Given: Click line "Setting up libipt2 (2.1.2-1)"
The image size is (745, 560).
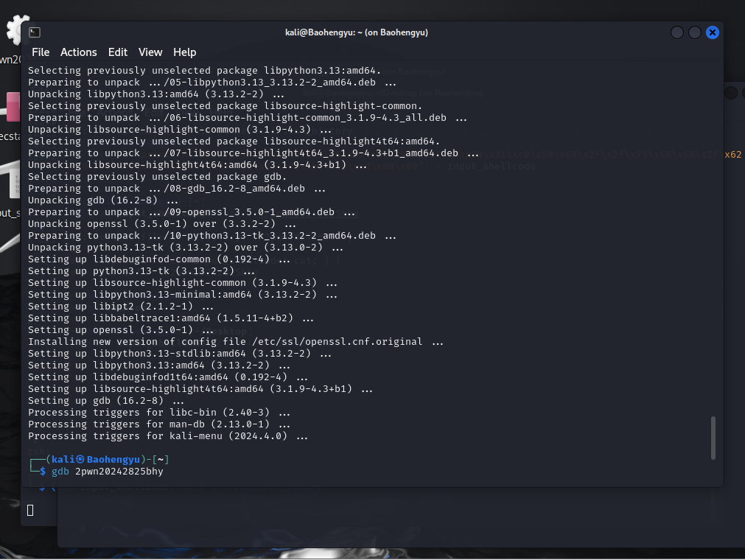Looking at the screenshot, I should coord(121,306).
